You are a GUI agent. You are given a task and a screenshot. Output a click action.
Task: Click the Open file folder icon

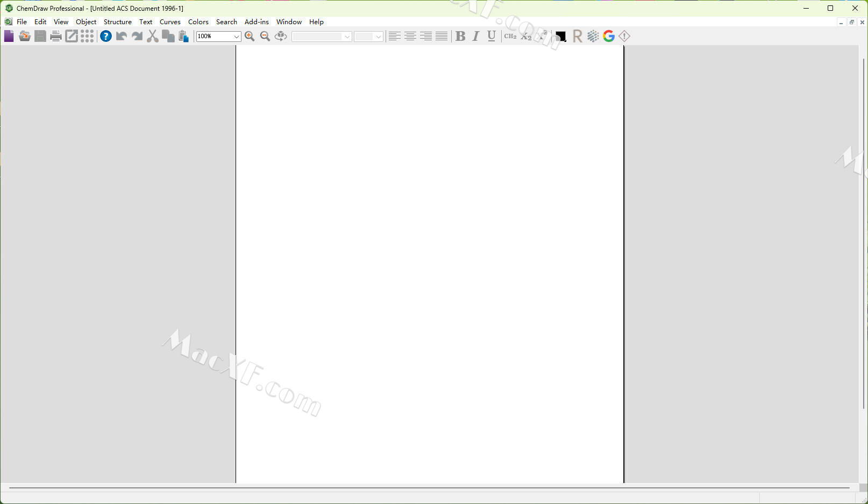[24, 36]
